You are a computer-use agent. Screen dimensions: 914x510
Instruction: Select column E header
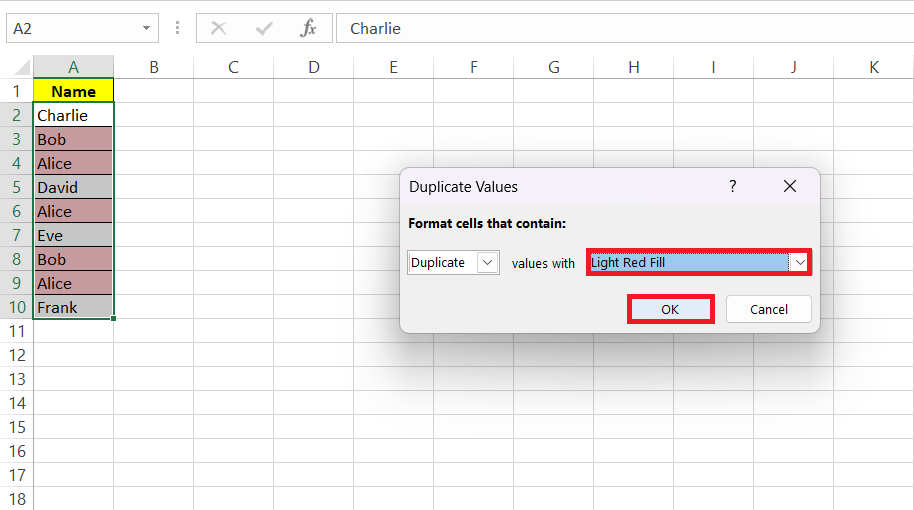[393, 67]
